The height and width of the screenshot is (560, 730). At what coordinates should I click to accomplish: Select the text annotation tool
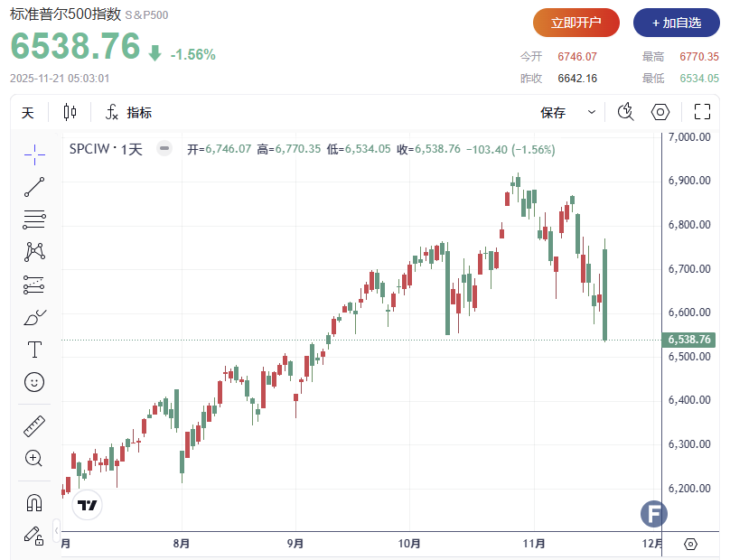(x=34, y=350)
